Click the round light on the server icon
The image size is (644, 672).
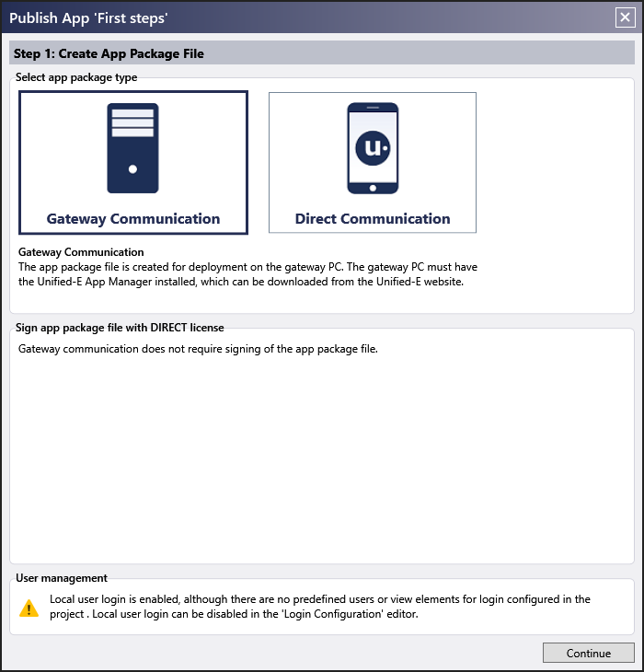coord(132,169)
